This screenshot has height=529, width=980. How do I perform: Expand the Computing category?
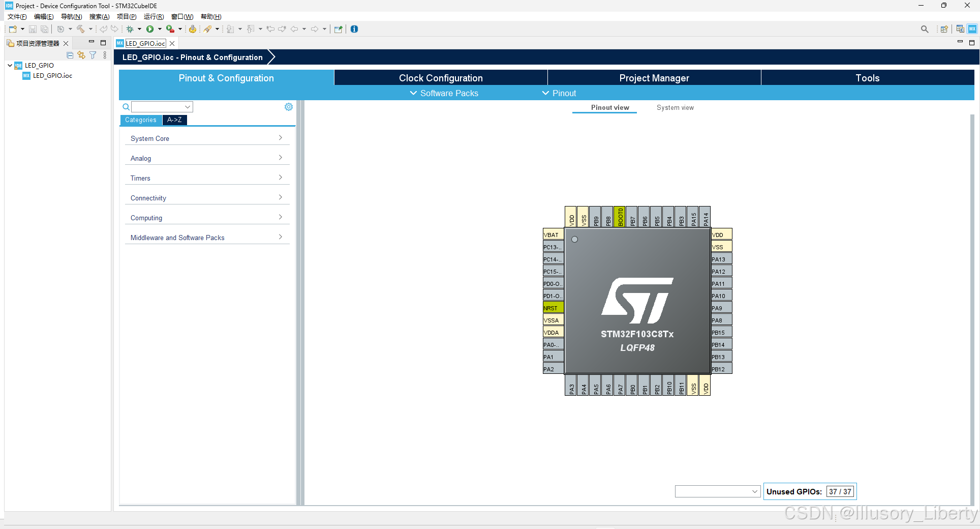coord(207,217)
